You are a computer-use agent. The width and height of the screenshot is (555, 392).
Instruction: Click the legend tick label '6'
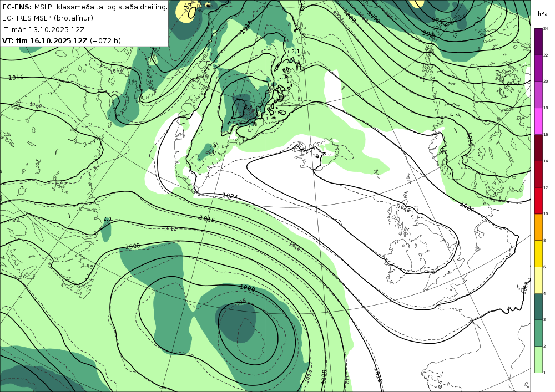click(544, 267)
